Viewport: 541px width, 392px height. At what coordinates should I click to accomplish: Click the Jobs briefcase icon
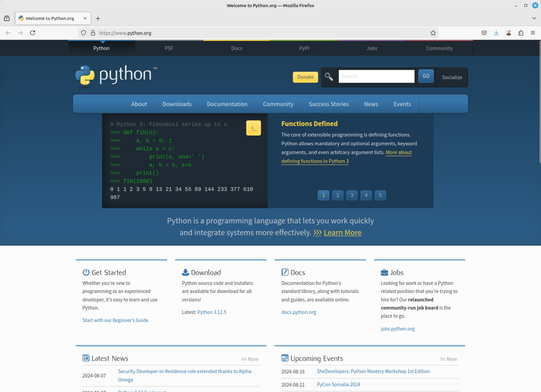pos(384,272)
